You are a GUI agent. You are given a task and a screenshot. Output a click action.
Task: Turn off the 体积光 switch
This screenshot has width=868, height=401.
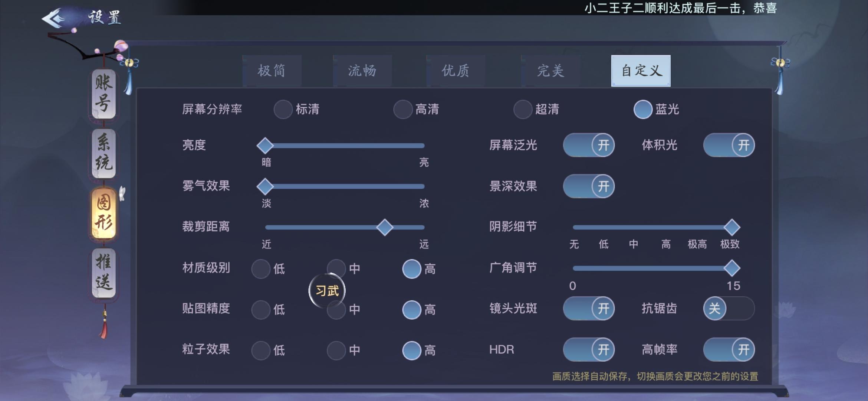tap(729, 145)
